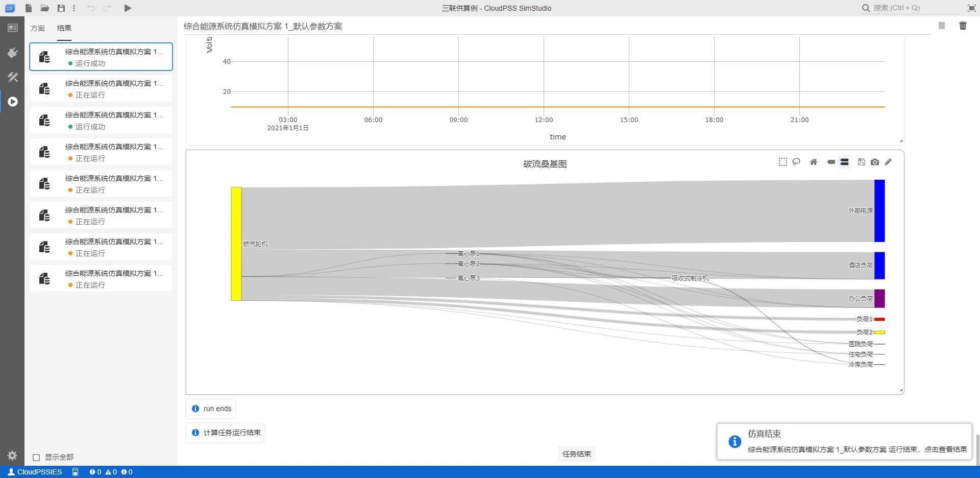Reset Sankey chart view with home icon
980x478 pixels.
(x=814, y=162)
